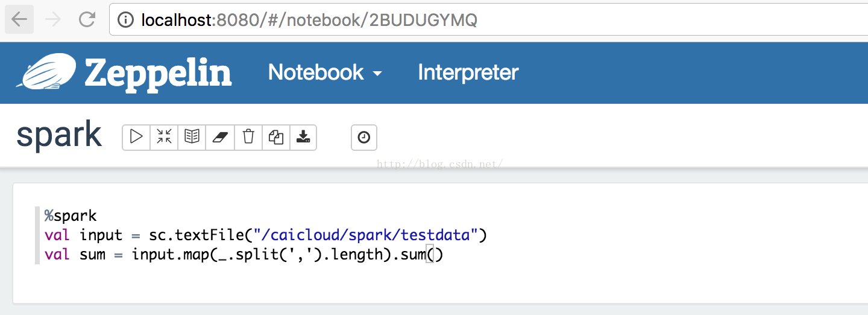The height and width of the screenshot is (315, 868).
Task: Reload the current page
Action: click(x=87, y=20)
